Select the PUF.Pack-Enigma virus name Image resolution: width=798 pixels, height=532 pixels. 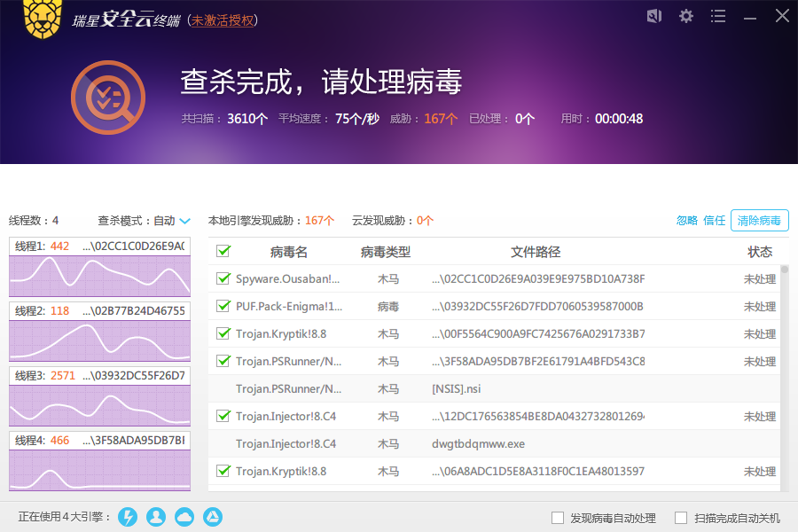pyautogui.click(x=288, y=307)
